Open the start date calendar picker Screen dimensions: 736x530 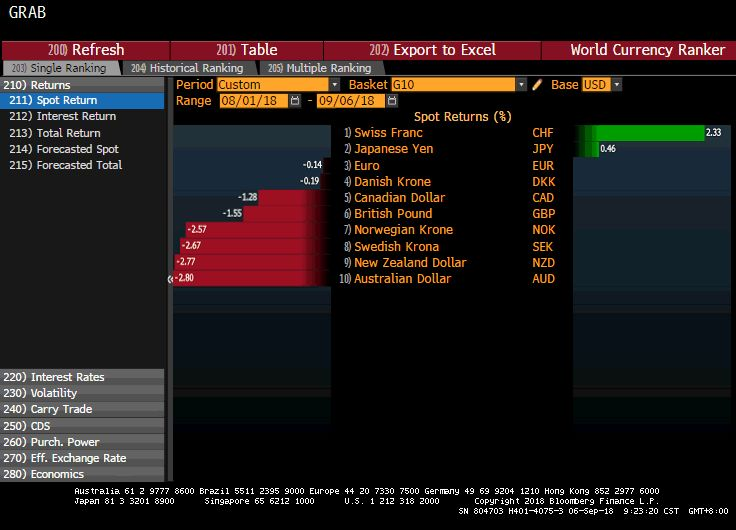click(x=295, y=101)
